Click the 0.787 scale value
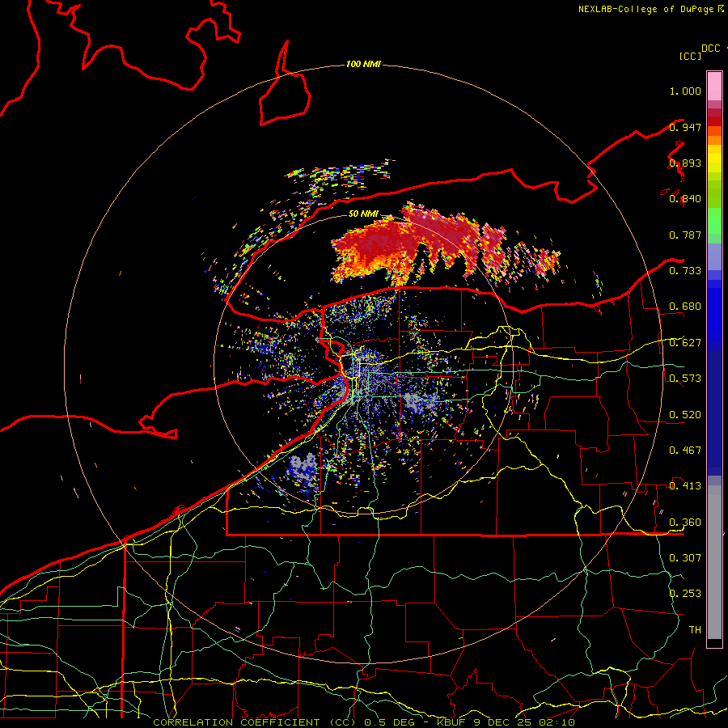This screenshot has height=728, width=728. tap(685, 235)
